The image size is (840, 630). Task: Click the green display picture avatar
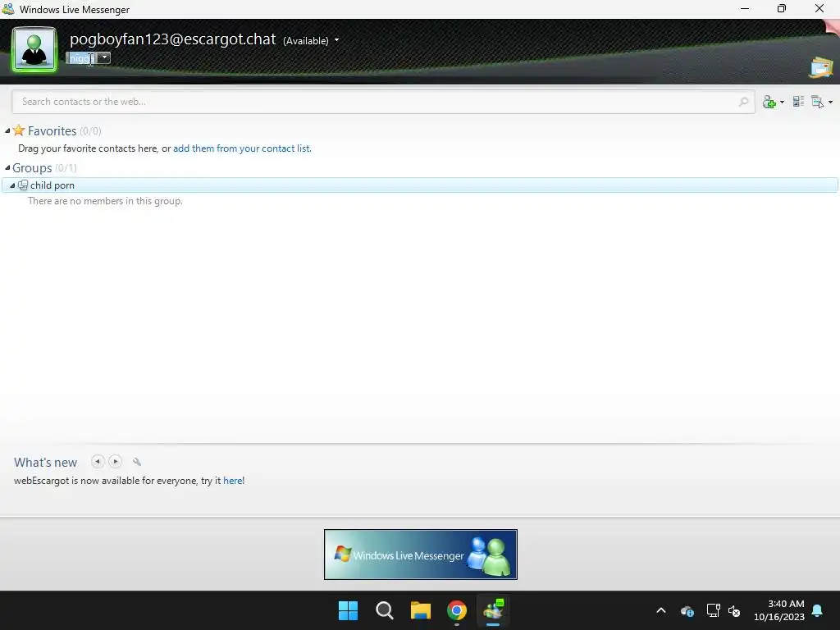(x=34, y=49)
